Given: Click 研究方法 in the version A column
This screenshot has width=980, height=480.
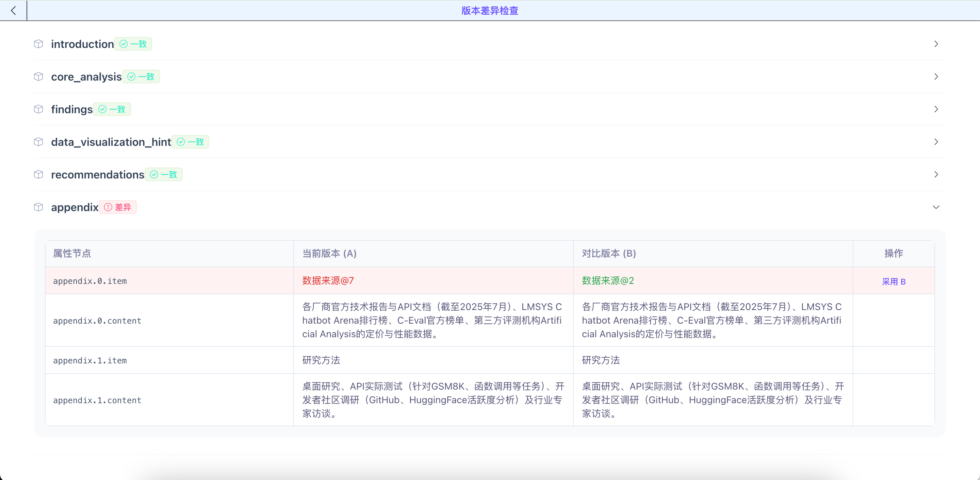Looking at the screenshot, I should point(321,360).
